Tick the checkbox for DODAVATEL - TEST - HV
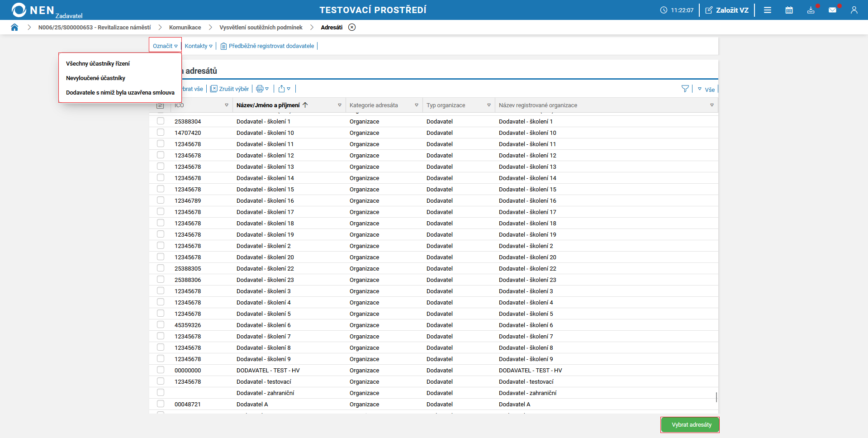 (x=161, y=370)
